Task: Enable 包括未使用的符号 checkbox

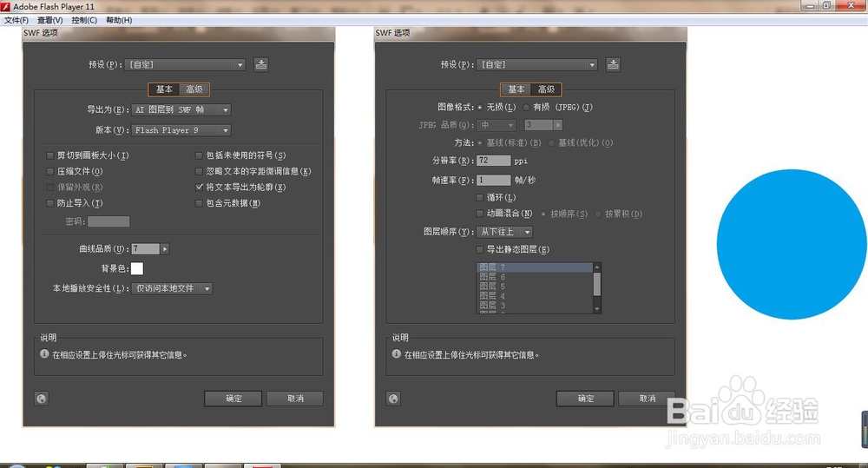Action: [199, 155]
